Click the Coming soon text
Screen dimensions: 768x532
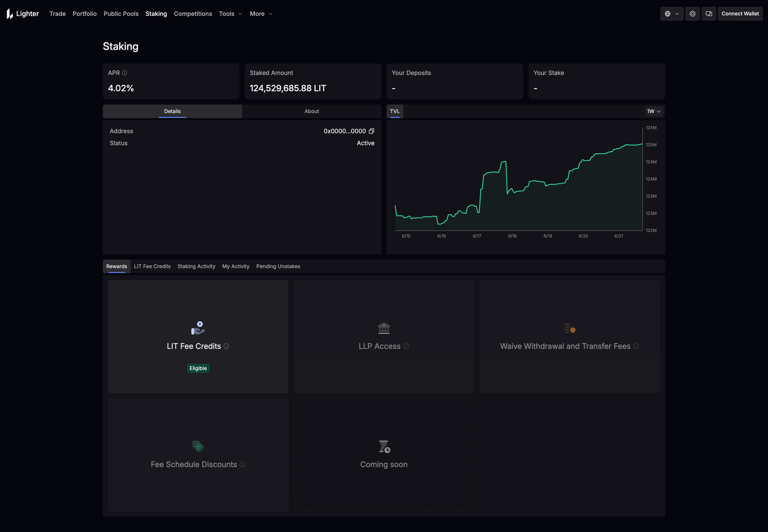[384, 464]
